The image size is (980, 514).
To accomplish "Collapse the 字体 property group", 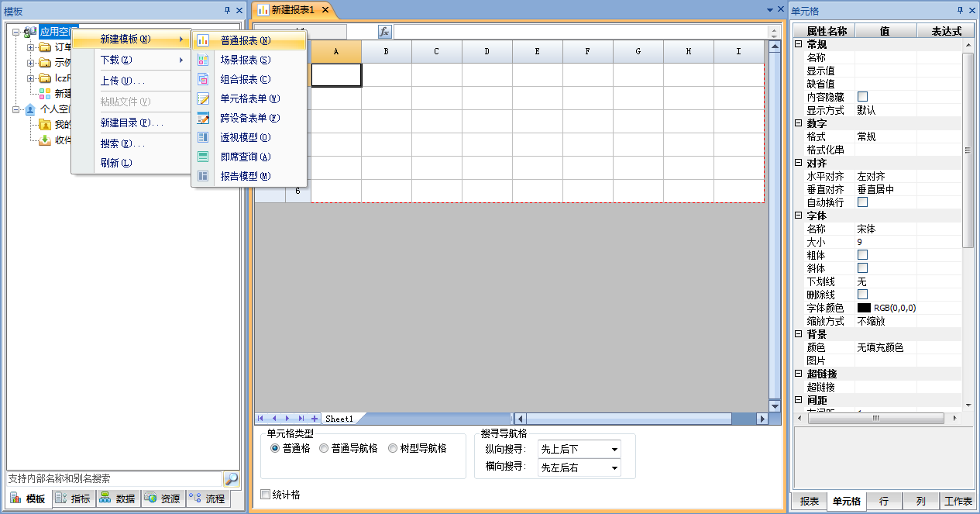I will coord(799,216).
